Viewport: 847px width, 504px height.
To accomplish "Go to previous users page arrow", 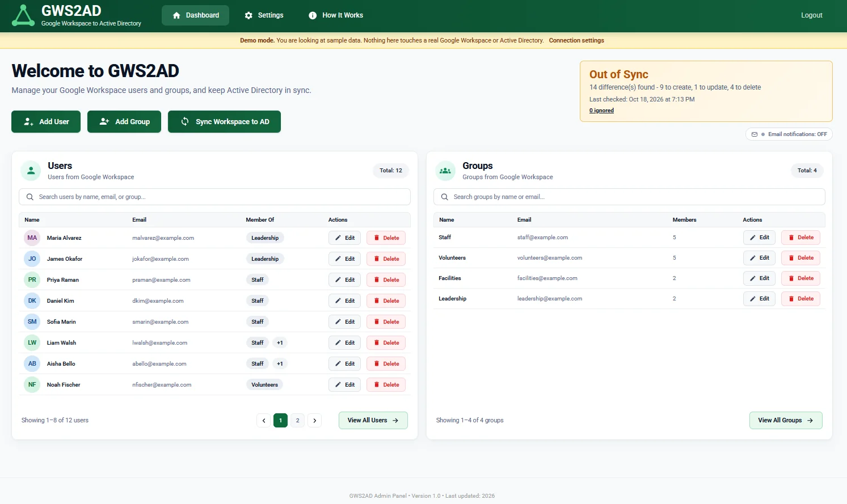I will 263,421.
